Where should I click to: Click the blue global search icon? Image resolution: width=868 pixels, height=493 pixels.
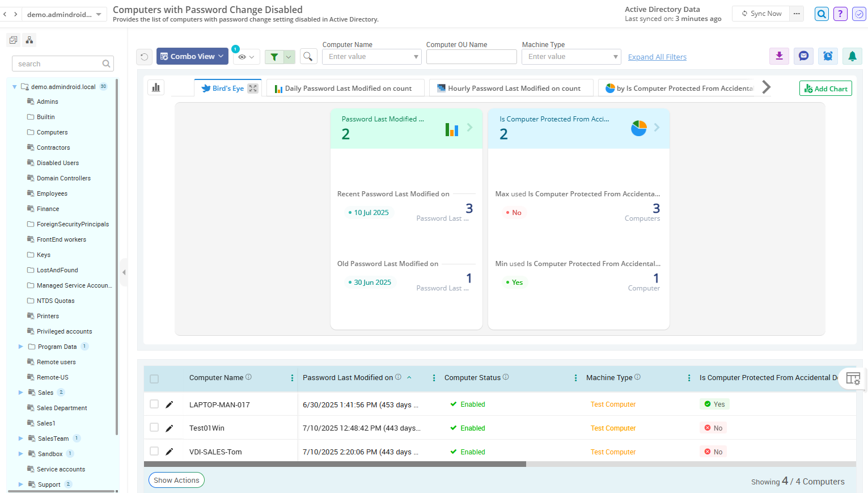click(x=822, y=14)
